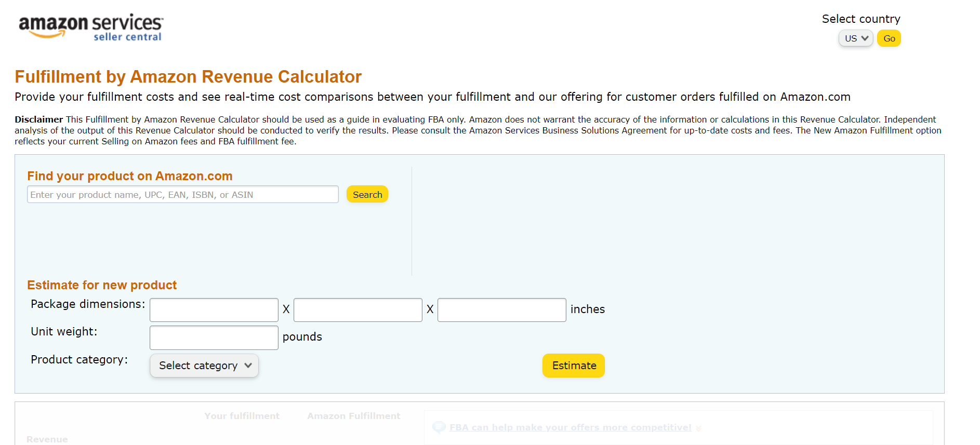Click the Amazon Services Seller Central logo
Image resolution: width=980 pixels, height=445 pixels.
tap(91, 28)
